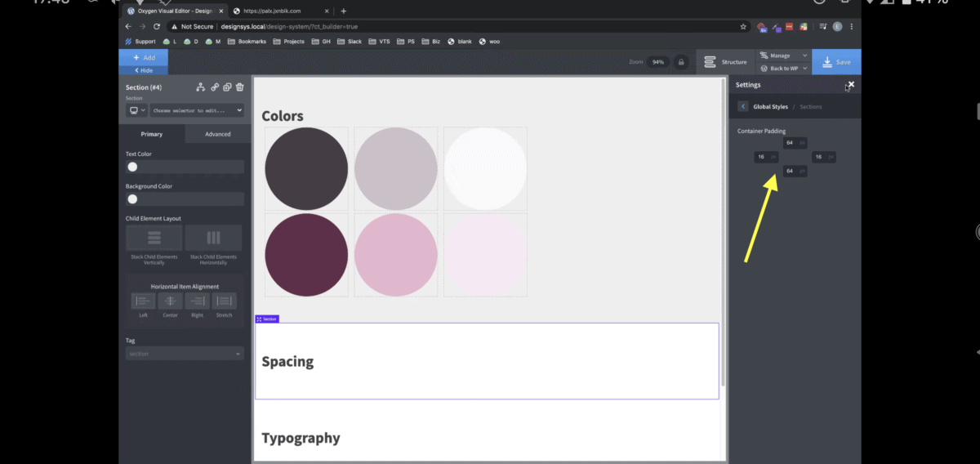Click the parent hierarchy icon beside Section (#4)
This screenshot has height=464, width=980.
[x=201, y=87]
